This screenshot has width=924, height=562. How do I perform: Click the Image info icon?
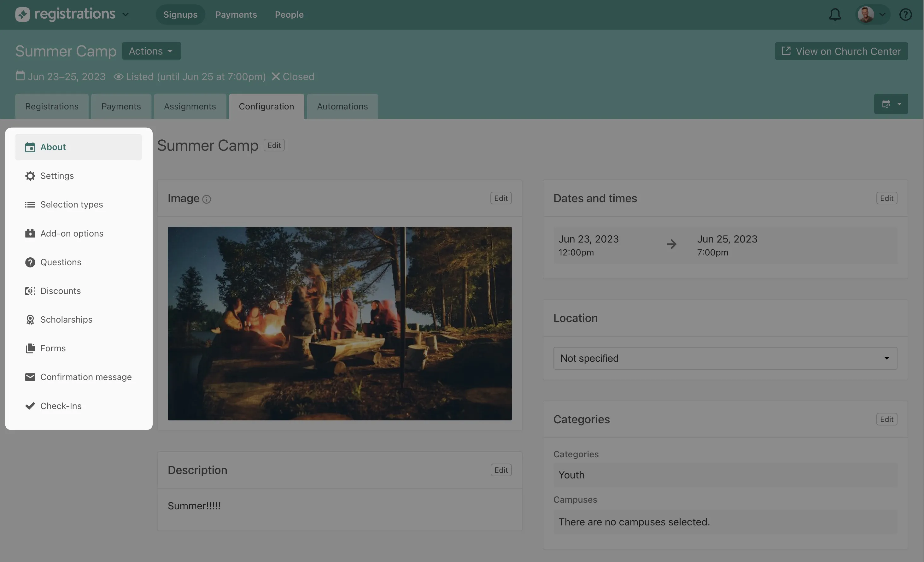pos(207,199)
